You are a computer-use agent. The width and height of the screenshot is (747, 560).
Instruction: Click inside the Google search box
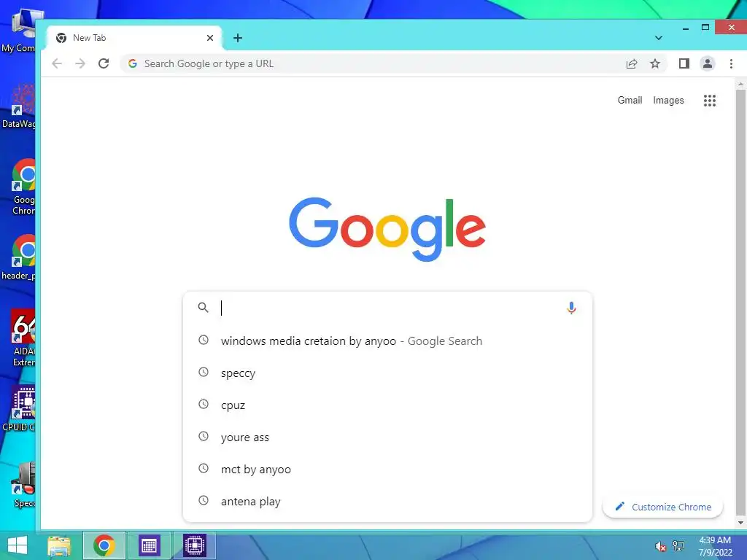387,308
